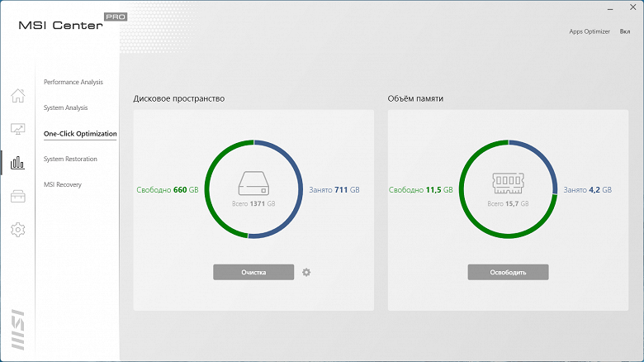
Task: Click the MSI Center PRO title logo
Action: [x=73, y=21]
